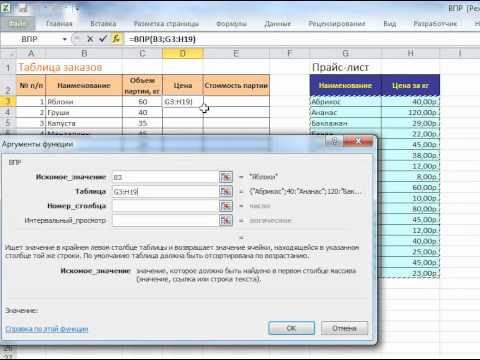Click the 23,00р. price cell

pyautogui.click(x=411, y=273)
